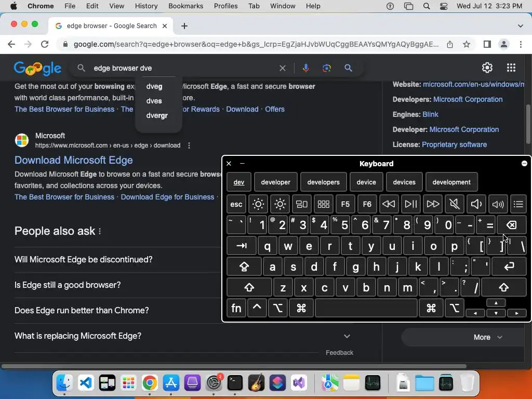This screenshot has height=399, width=532.
Task: Share this page from address bar
Action: tap(450, 44)
